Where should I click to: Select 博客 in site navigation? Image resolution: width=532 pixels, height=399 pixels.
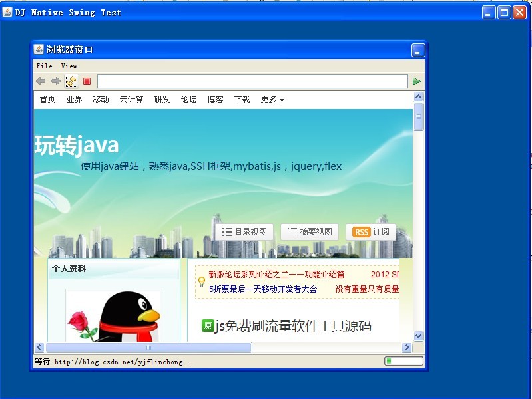click(216, 99)
